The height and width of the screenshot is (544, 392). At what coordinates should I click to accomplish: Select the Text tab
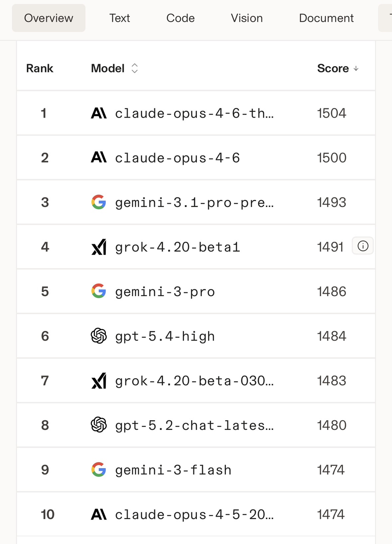pos(119,18)
